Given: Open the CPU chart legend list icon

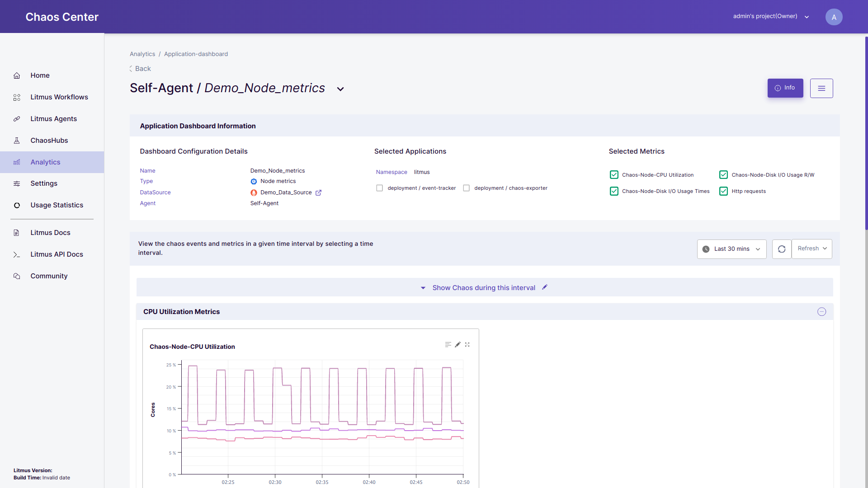Looking at the screenshot, I should (x=448, y=345).
